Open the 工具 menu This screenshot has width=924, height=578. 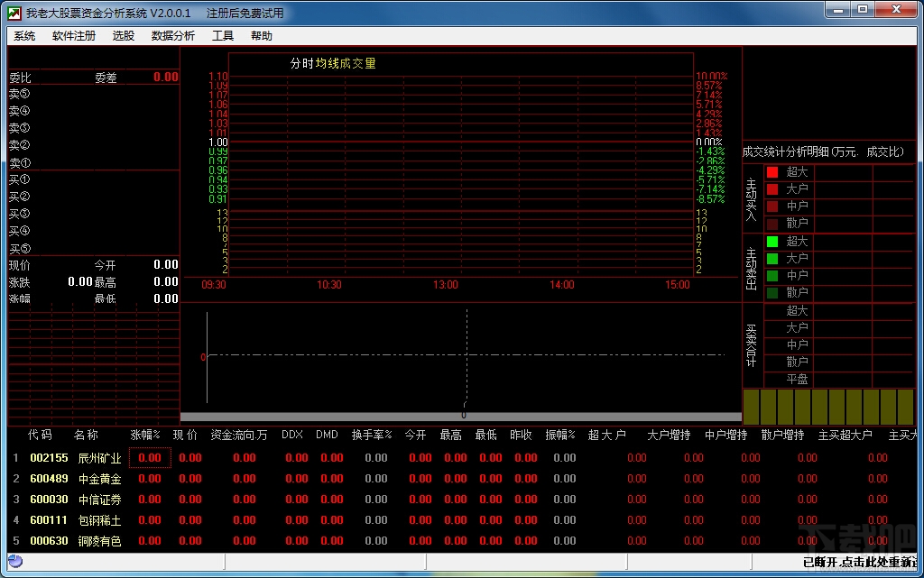click(222, 36)
